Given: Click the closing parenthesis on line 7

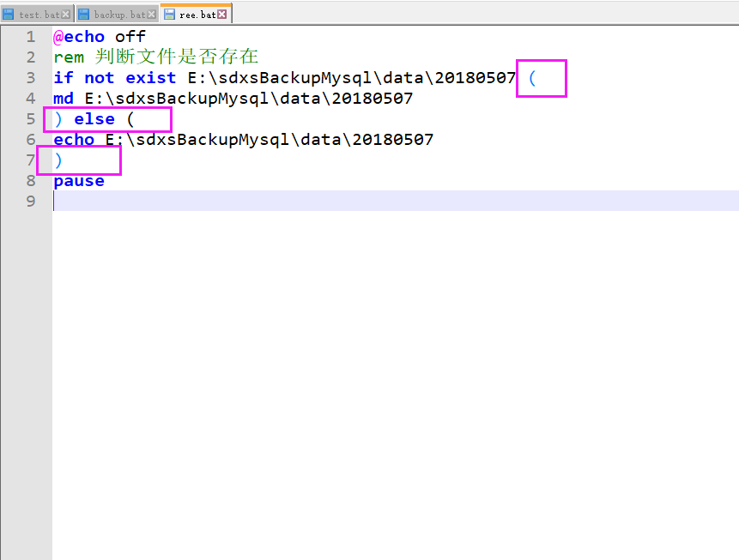Looking at the screenshot, I should 58,160.
